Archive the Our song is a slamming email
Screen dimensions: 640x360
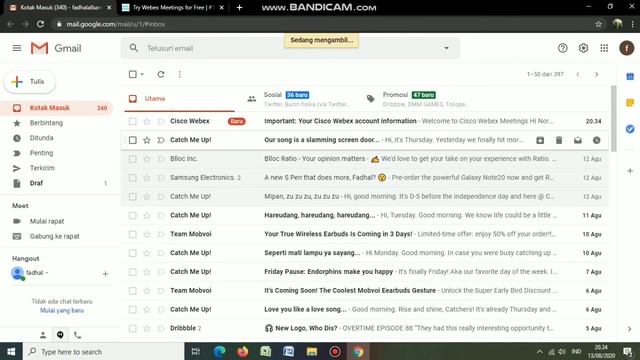pyautogui.click(x=540, y=140)
